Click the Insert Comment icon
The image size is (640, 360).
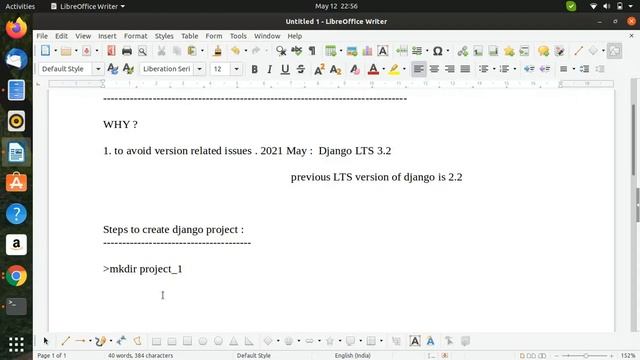click(543, 51)
